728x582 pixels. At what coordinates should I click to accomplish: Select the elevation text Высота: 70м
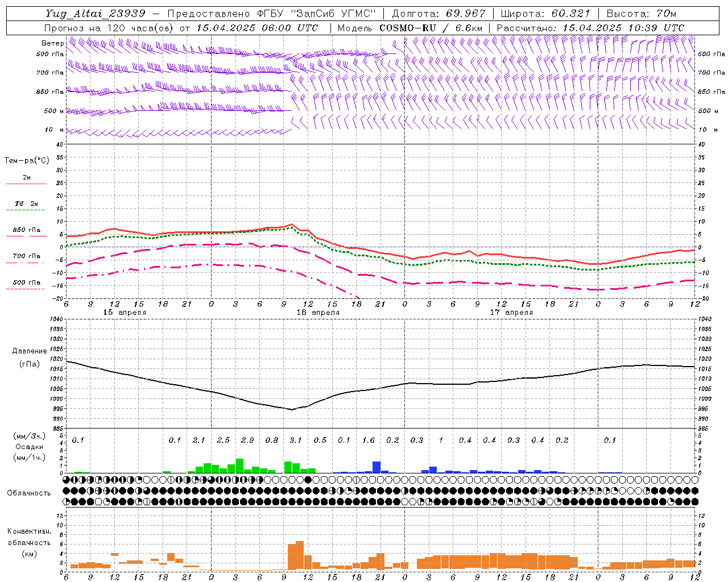642,14
